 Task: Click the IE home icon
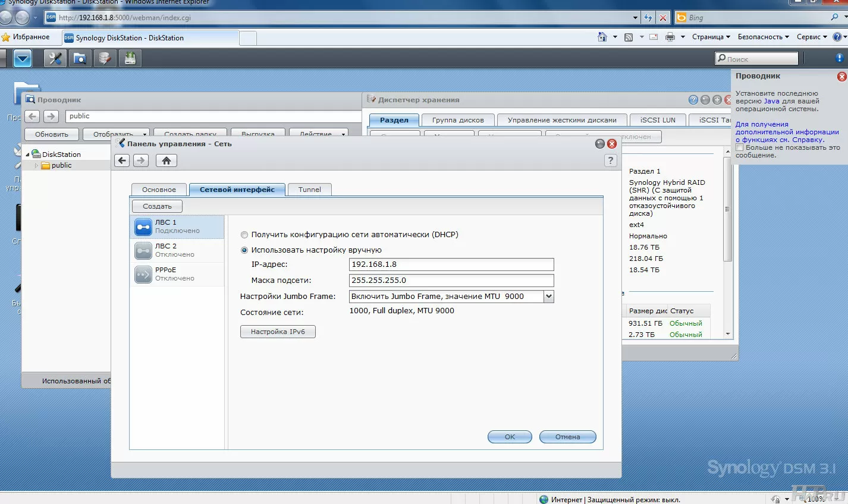pyautogui.click(x=602, y=37)
